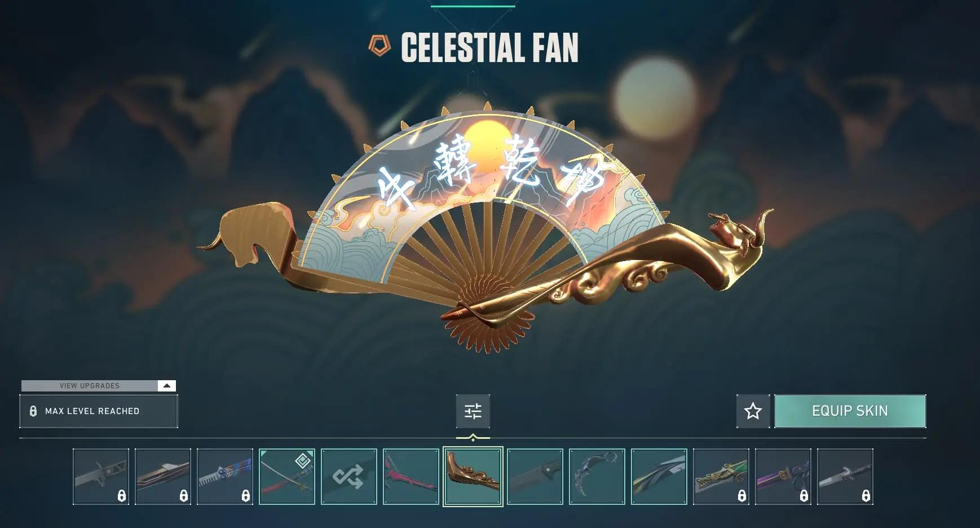Screen dimensions: 980x528
Task: Collapse the selection caret above the thumbnails
Action: tap(473, 438)
